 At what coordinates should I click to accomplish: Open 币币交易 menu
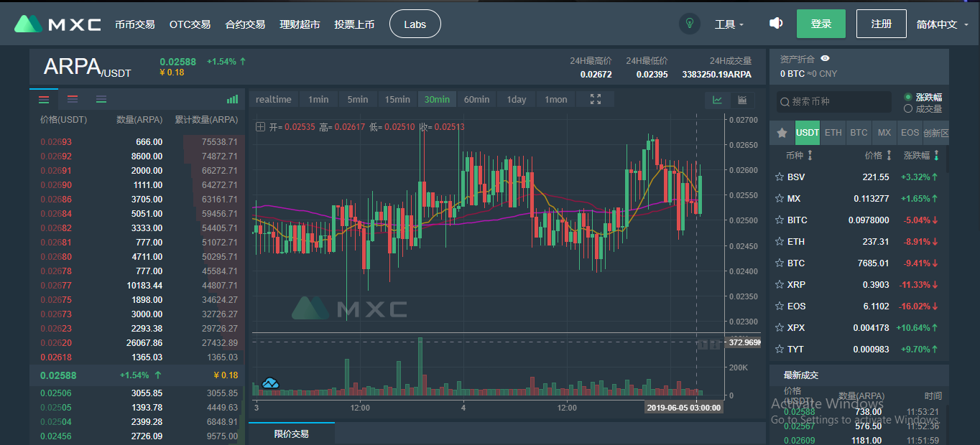135,24
